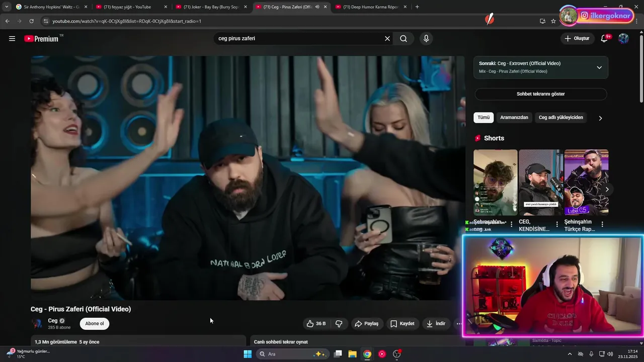Like the video with thumbs up 36 B

click(x=316, y=324)
